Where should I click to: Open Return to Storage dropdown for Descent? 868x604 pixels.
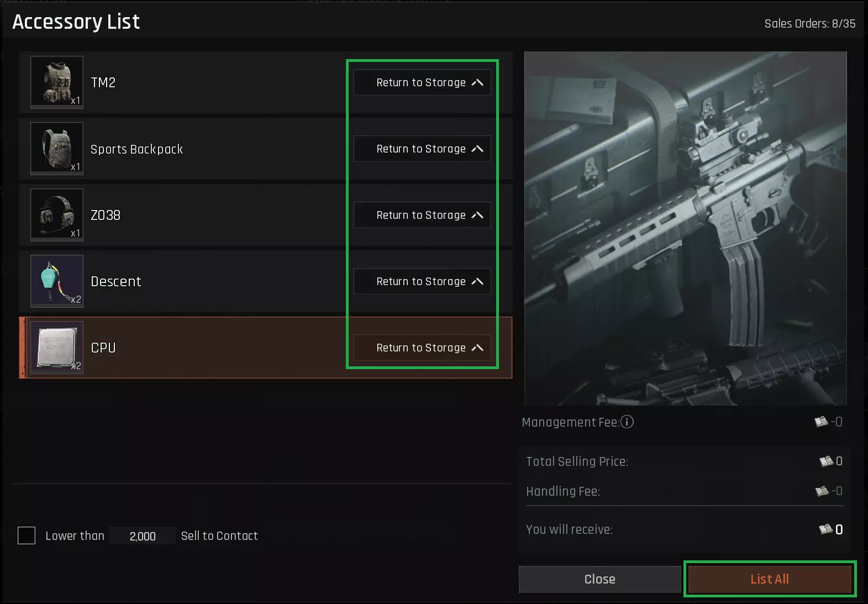pyautogui.click(x=422, y=281)
